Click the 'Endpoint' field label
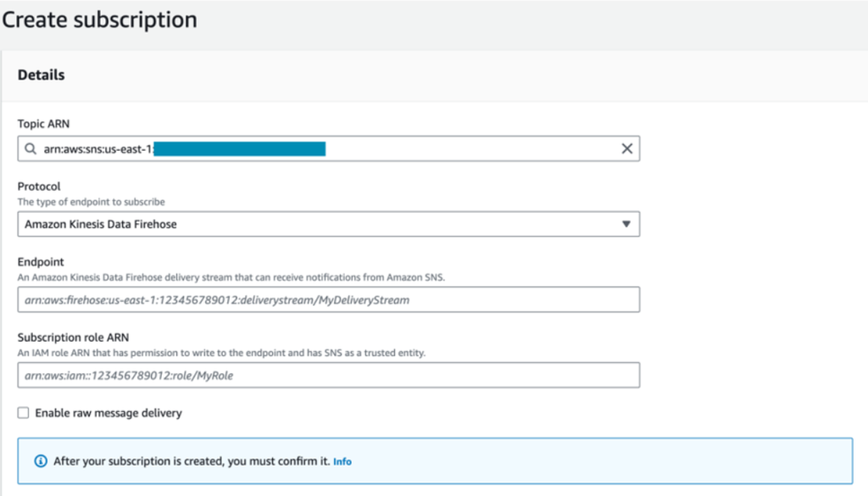This screenshot has height=496, width=868. coord(41,262)
